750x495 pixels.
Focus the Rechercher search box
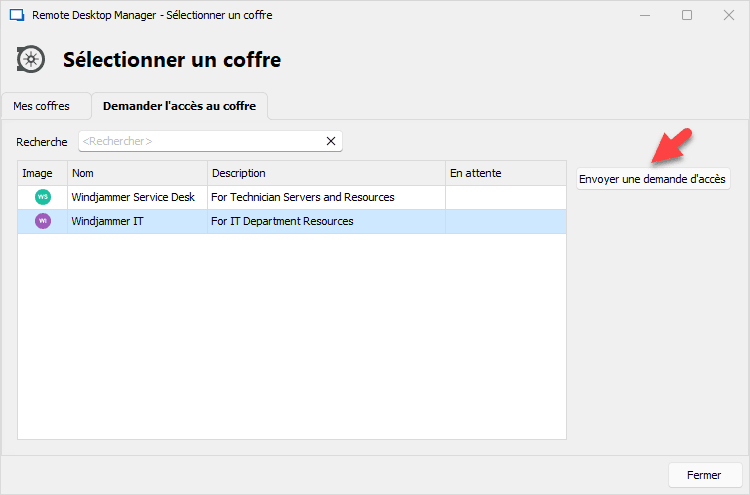click(200, 142)
